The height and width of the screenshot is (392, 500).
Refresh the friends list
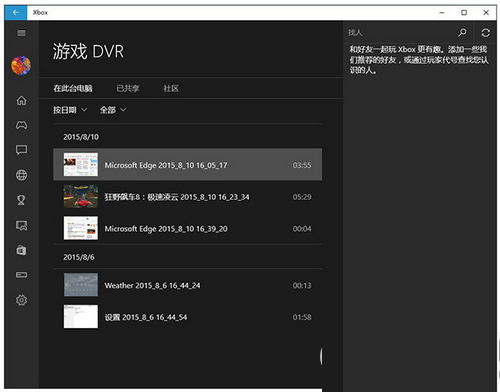(x=486, y=33)
